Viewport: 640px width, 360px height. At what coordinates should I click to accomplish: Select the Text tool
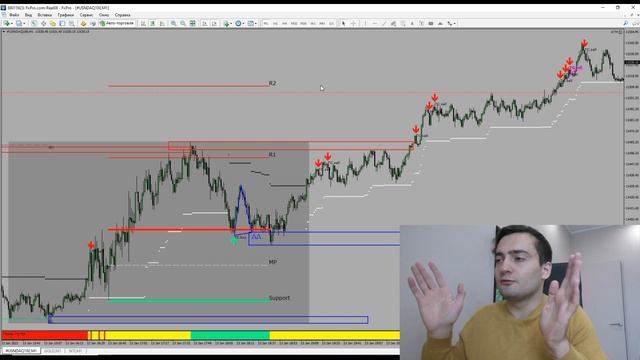[412, 24]
